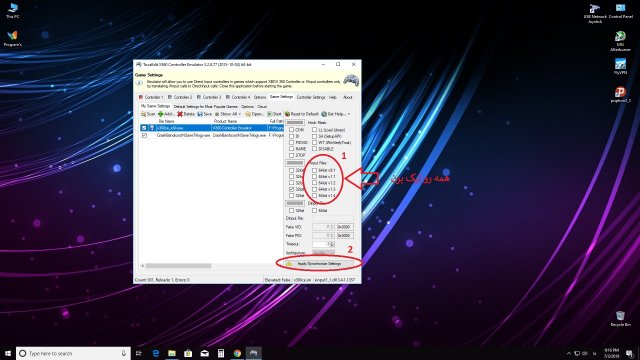Launch Edge browser from taskbar
This screenshot has width=640, height=360.
click(156, 353)
